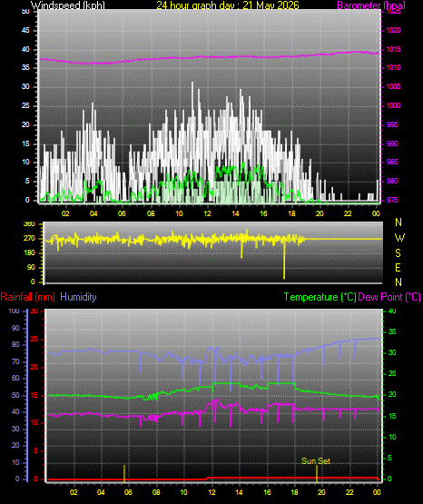Select the 50 humidity axis label
423x504 pixels.
(x=15, y=395)
